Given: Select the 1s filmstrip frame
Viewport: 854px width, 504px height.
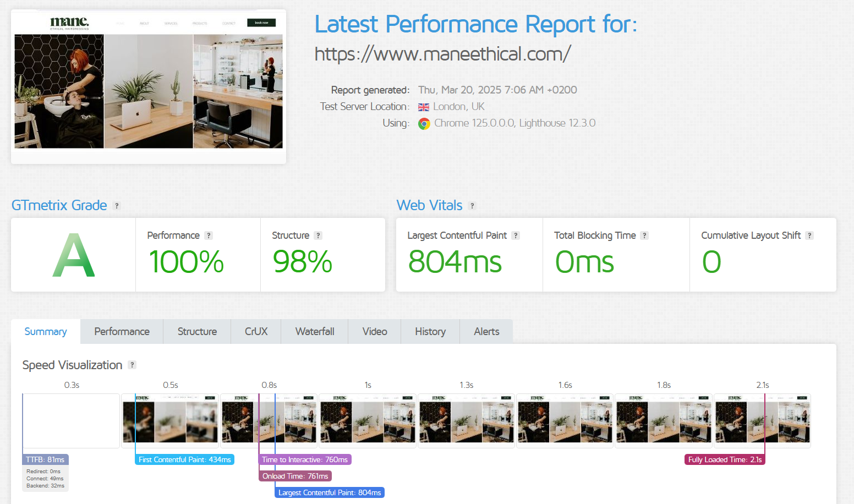Looking at the screenshot, I should [x=368, y=421].
